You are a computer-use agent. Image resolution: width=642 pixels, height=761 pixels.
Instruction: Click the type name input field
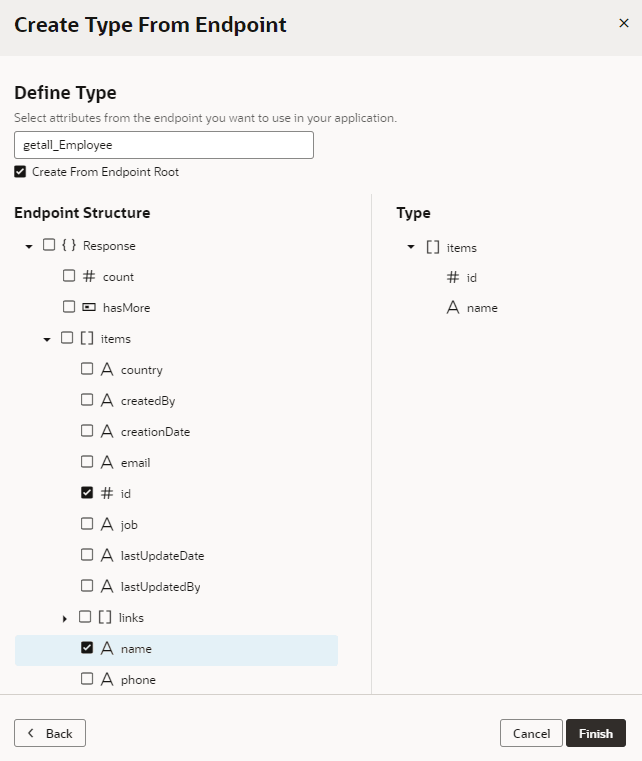164,145
